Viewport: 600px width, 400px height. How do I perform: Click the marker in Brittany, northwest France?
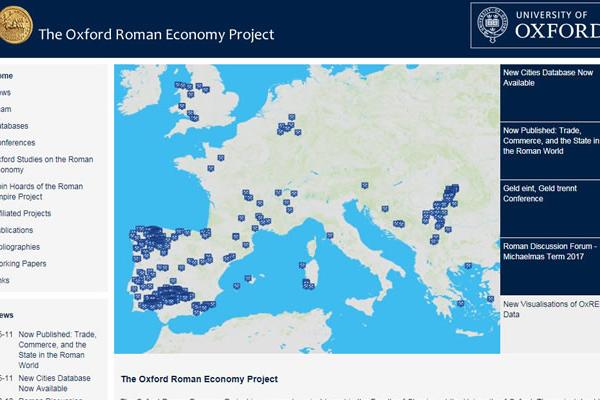[x=211, y=168]
